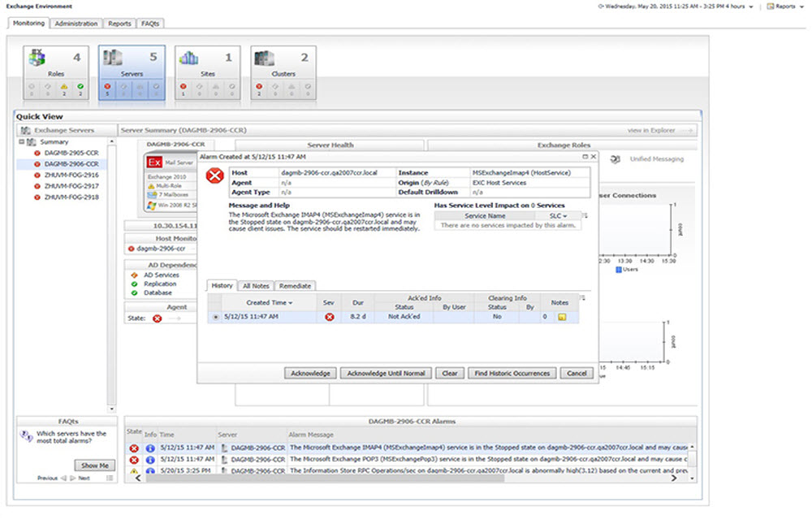Click the 'Not Ack'ed' status cell
Screen dimensions: 812x520
[x=404, y=317]
